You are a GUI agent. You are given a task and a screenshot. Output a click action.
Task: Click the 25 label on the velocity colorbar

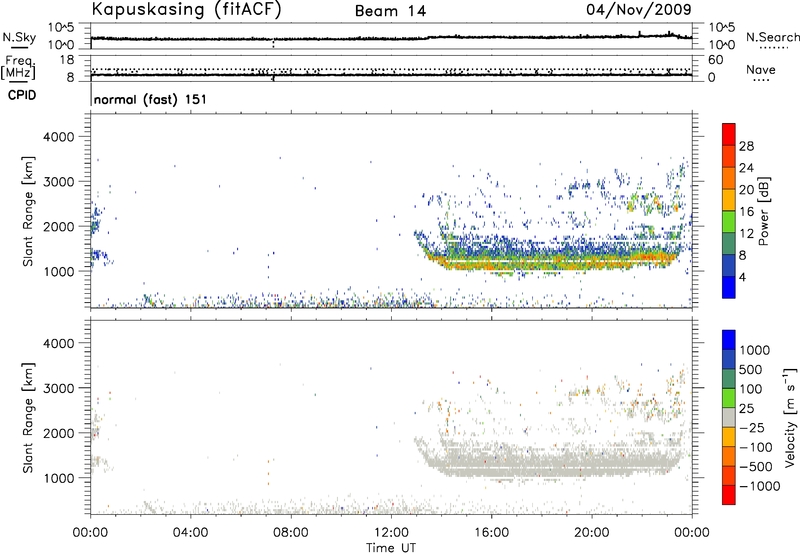point(747,409)
